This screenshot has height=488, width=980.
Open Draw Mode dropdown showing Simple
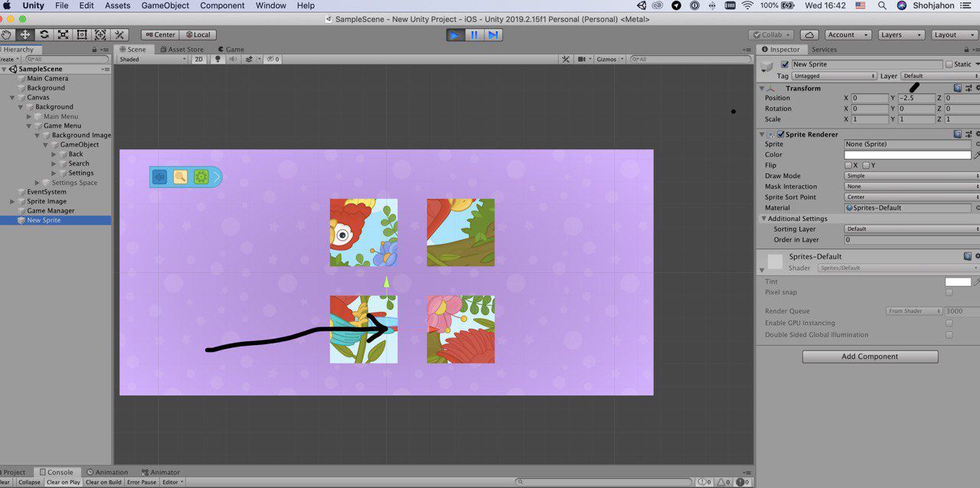pos(912,176)
